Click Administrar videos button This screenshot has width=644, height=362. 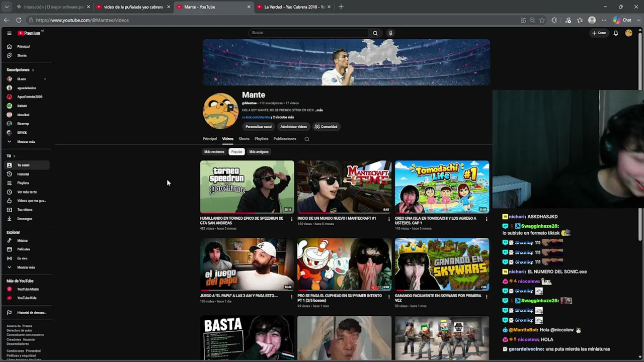pos(293,127)
